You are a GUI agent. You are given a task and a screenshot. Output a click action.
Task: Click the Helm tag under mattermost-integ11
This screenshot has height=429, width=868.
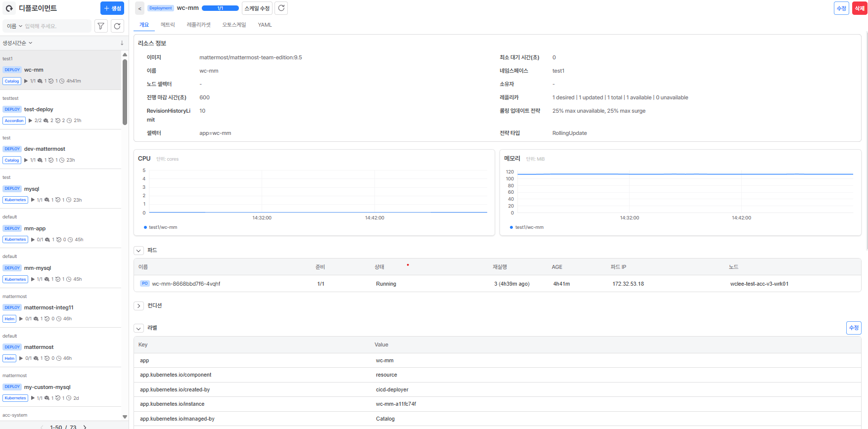tap(9, 319)
